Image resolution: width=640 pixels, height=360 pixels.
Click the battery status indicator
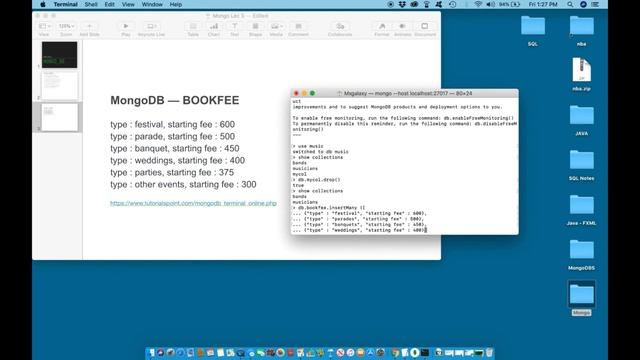(509, 4)
